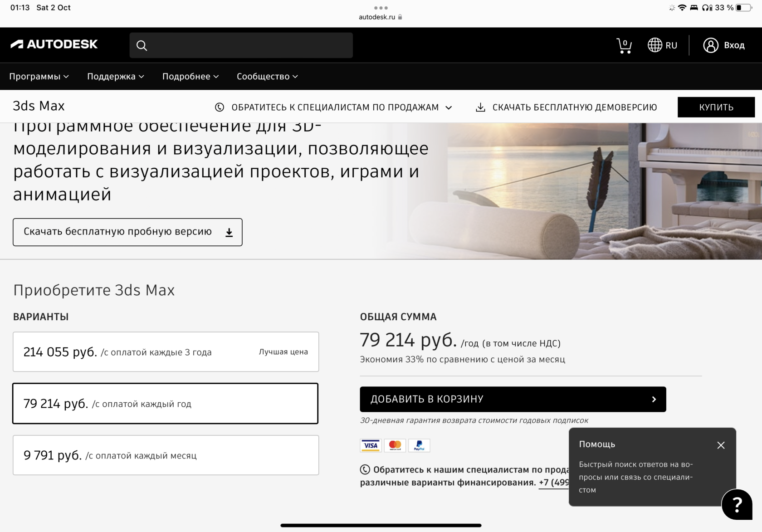Image resolution: width=762 pixels, height=532 pixels.
Task: Tap the battery indicator in status bar
Action: coord(743,8)
